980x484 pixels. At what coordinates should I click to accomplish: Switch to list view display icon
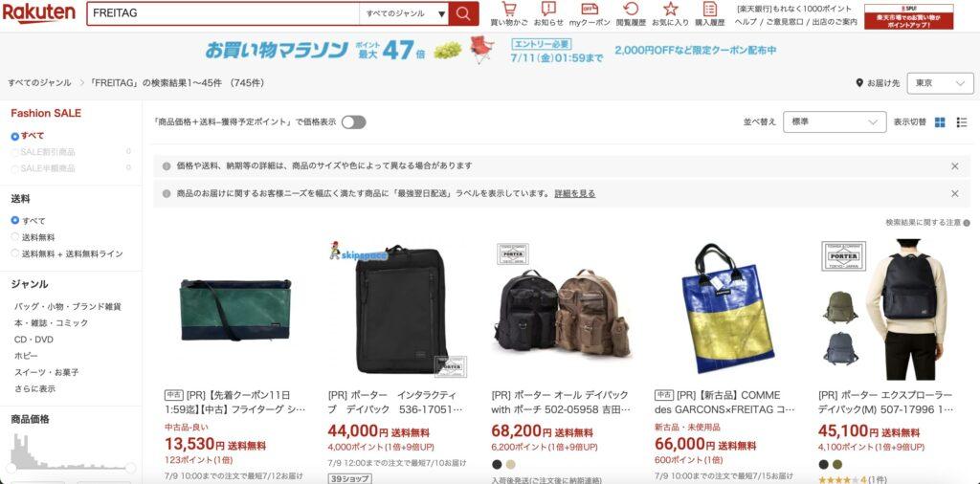pyautogui.click(x=962, y=122)
